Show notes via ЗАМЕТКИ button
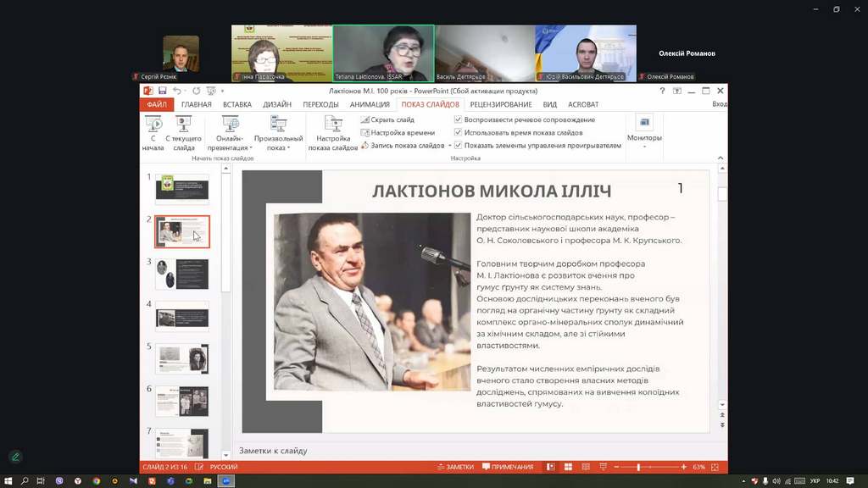Screen dimensions: 868x488 click(455, 467)
